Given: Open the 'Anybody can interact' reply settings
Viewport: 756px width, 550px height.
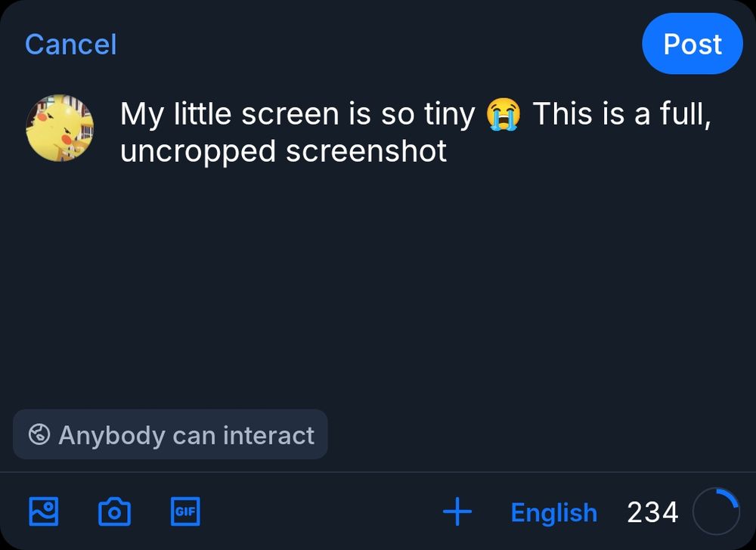Looking at the screenshot, I should [170, 434].
